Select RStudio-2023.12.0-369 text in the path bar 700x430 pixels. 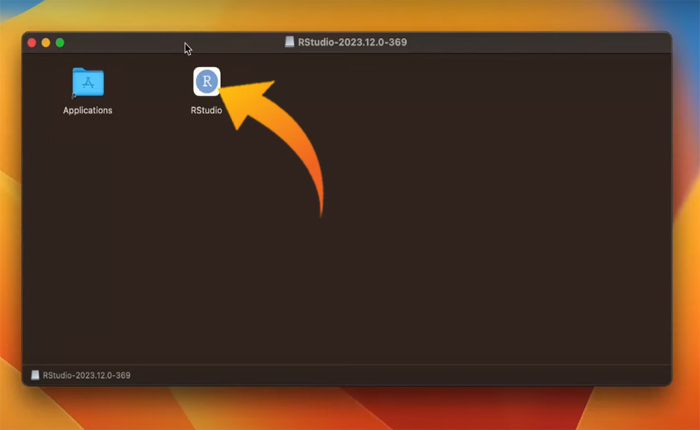point(87,375)
